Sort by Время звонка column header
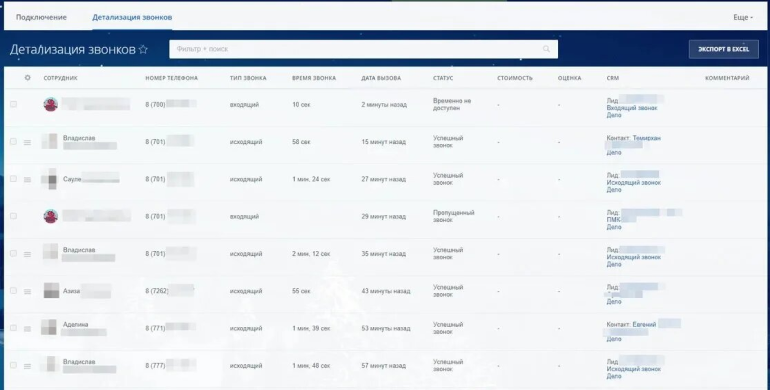770x390 pixels. [314, 78]
